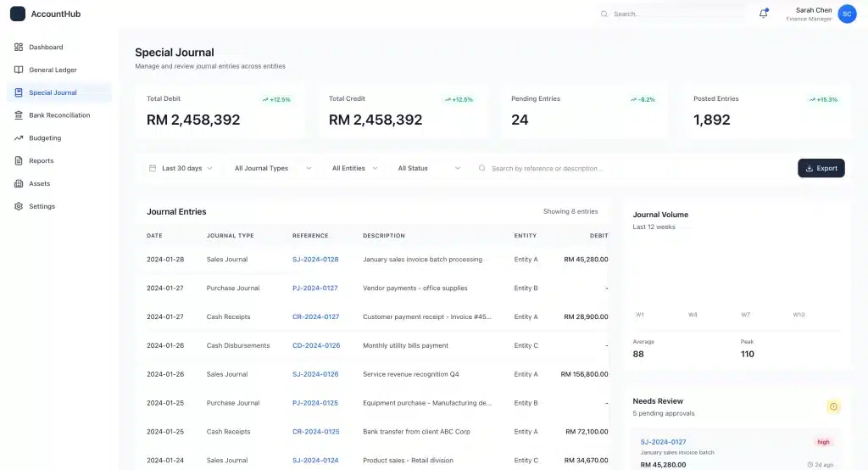868x470 pixels.
Task: Click the Reports document icon
Action: [19, 160]
